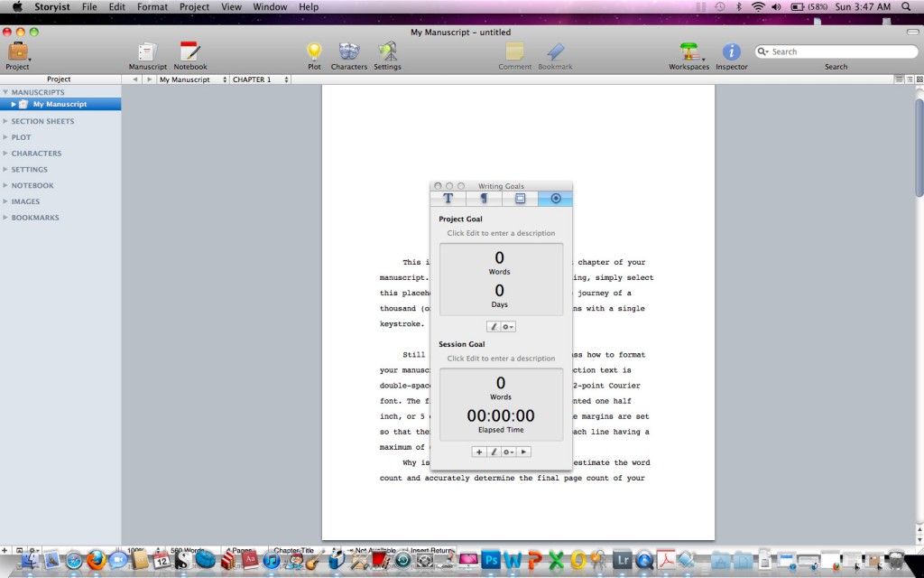The image size is (924, 578).
Task: Open the Project briefcase toolbar icon
Action: pos(18,51)
